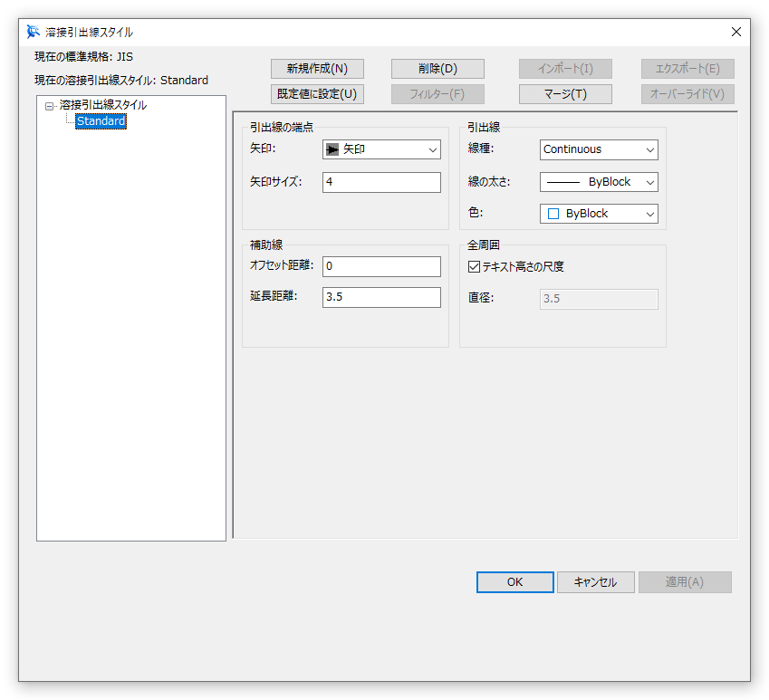Click the line sample preview in 線の太さ
769x700 pixels.
tap(563, 182)
